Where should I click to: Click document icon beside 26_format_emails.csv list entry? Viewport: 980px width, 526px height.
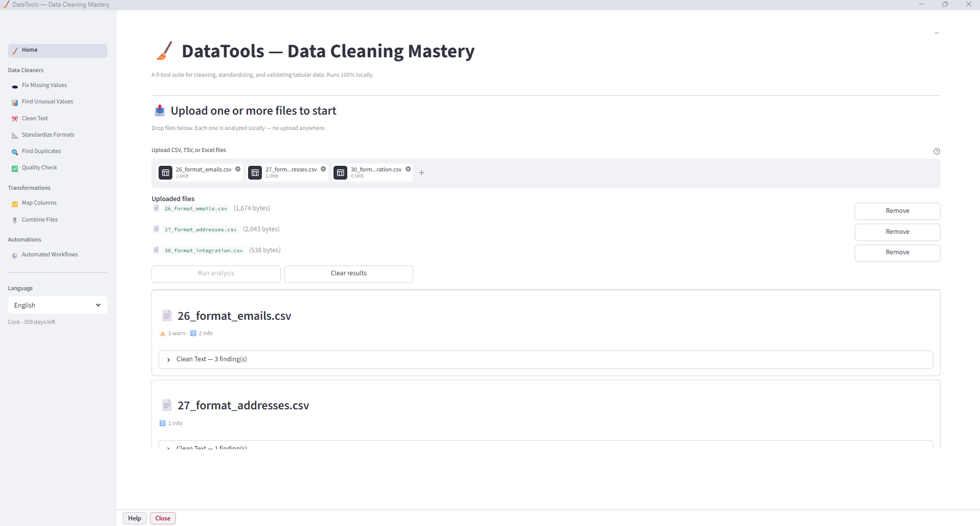[156, 208]
